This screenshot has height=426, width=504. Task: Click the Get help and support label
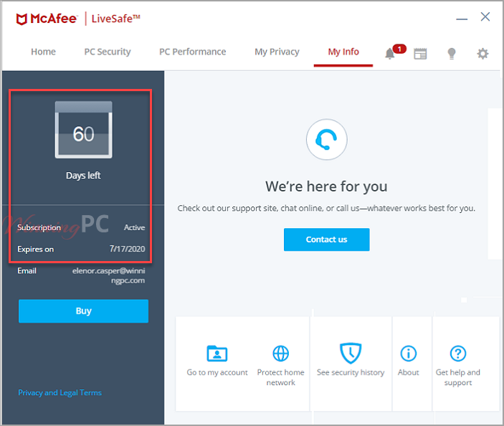[458, 377]
